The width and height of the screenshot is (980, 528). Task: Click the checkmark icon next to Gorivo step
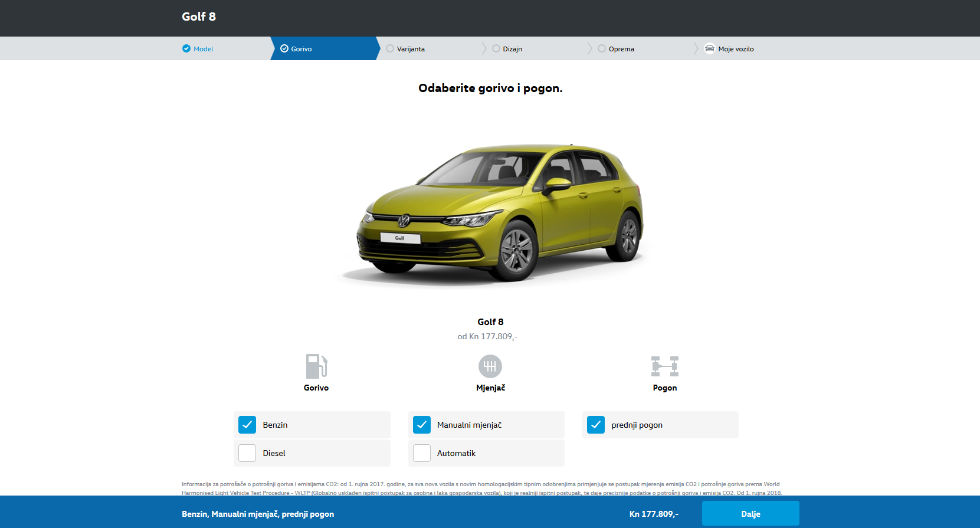click(284, 48)
